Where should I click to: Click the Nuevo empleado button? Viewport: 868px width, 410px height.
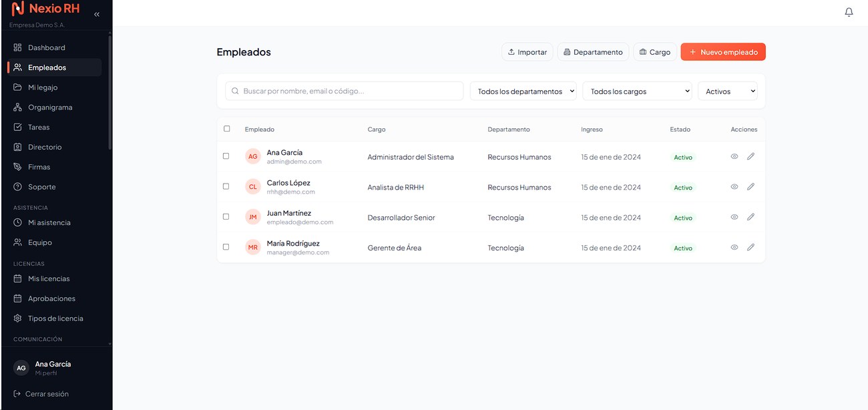click(723, 52)
